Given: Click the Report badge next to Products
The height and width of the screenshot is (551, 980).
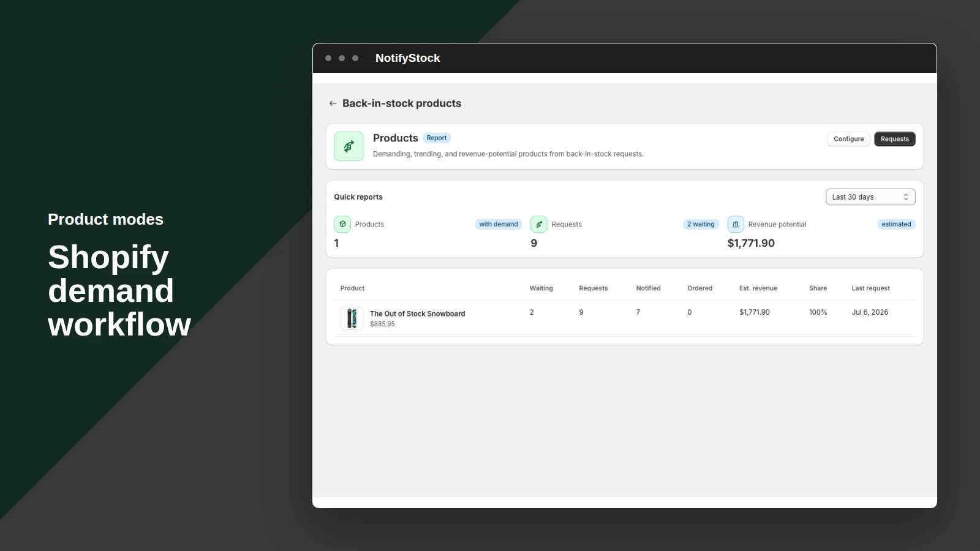Looking at the screenshot, I should click(x=437, y=138).
